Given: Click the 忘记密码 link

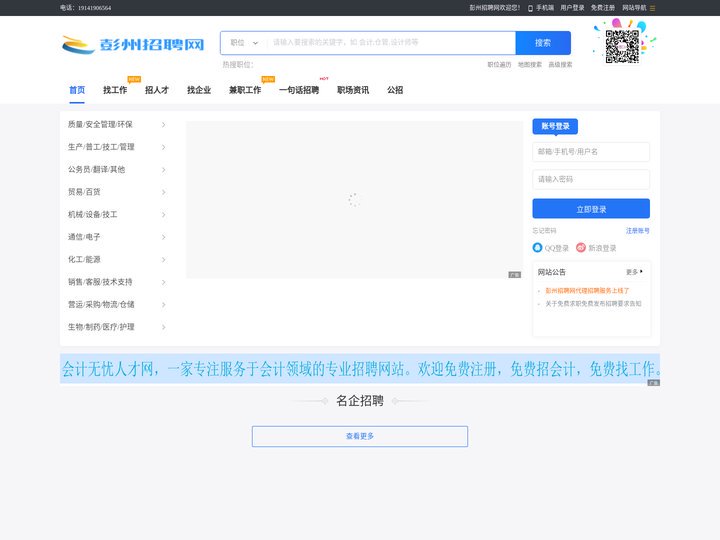Looking at the screenshot, I should tap(544, 231).
